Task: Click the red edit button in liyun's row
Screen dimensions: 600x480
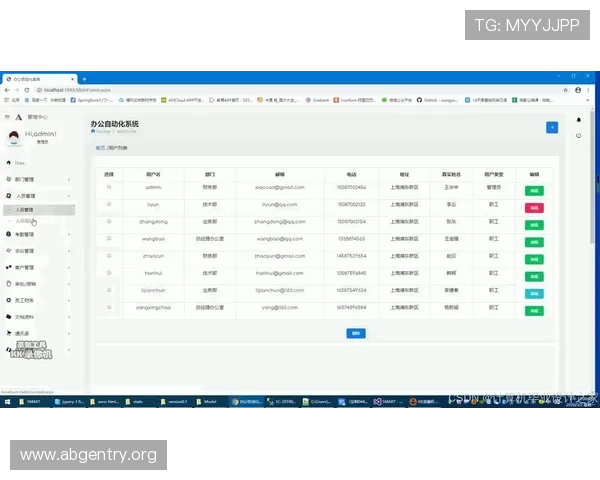Action: pos(534,207)
